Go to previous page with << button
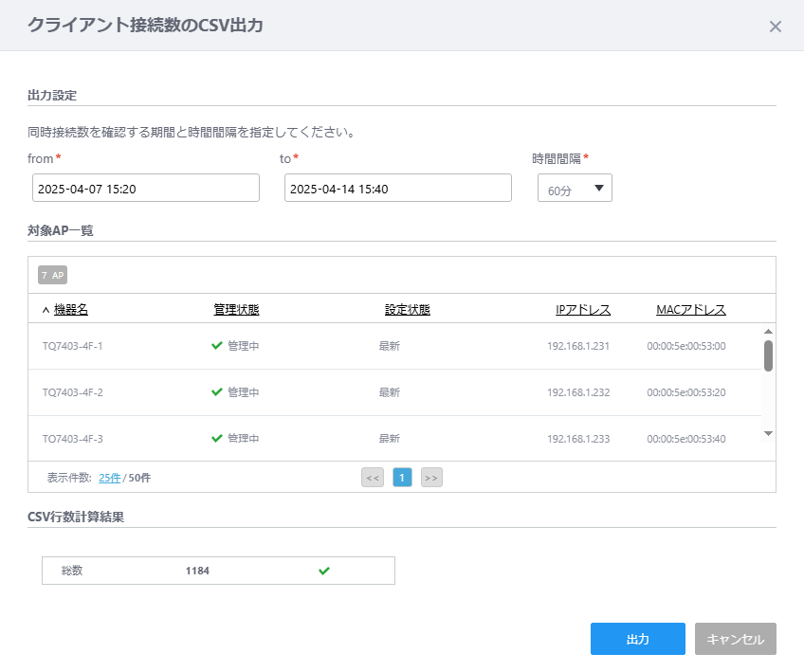 pyautogui.click(x=373, y=478)
